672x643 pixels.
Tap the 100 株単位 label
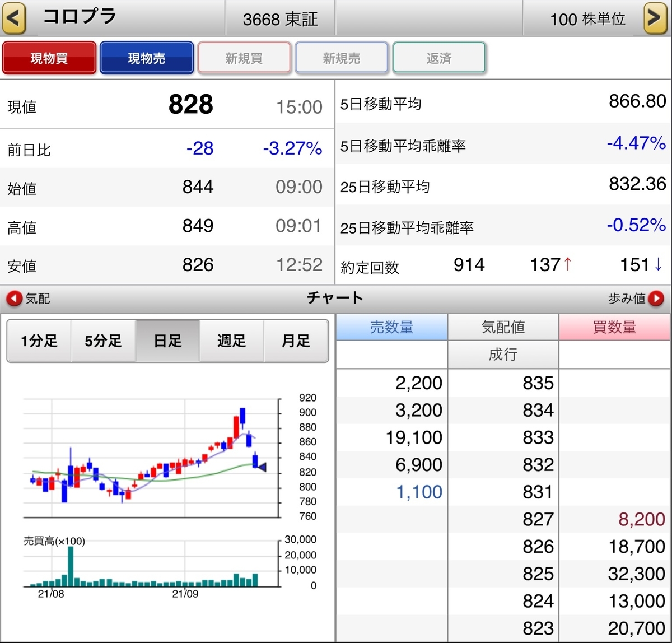point(587,20)
